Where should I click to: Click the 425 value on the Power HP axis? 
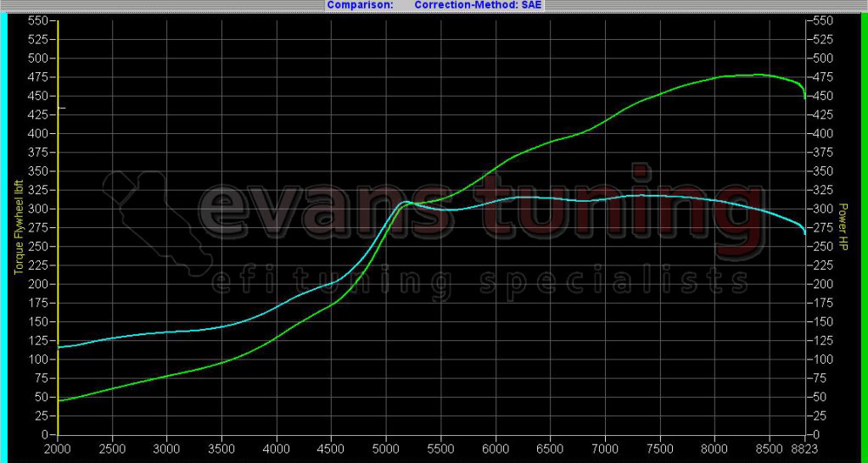click(824, 114)
